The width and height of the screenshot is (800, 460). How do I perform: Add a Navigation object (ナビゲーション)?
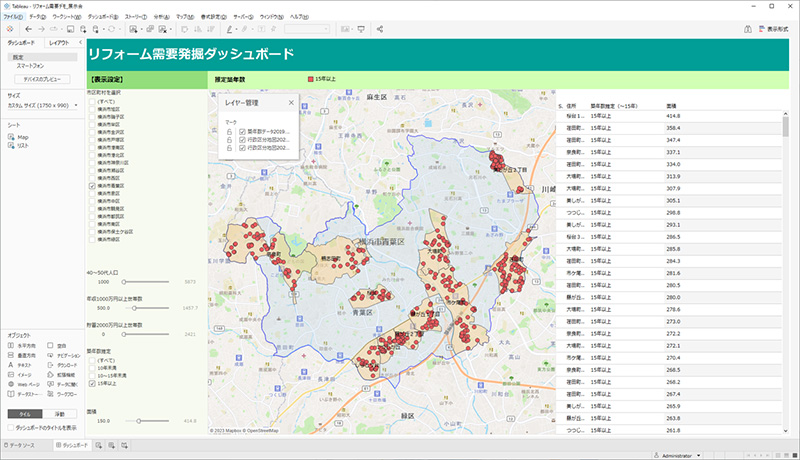(x=64, y=355)
